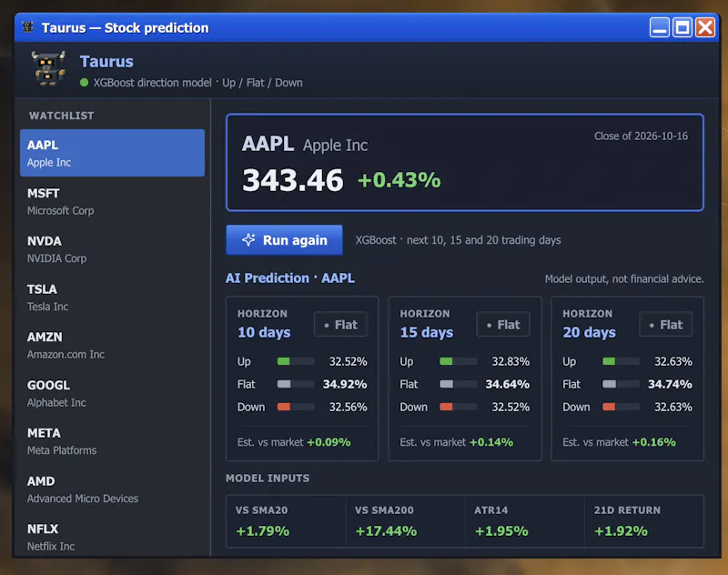The height and width of the screenshot is (575, 728).
Task: Open META Meta Platforms entry
Action: point(112,441)
